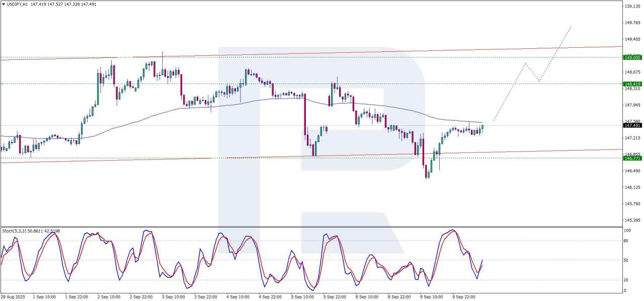Click the 20 level on Stochastic scale

[x=626, y=280]
